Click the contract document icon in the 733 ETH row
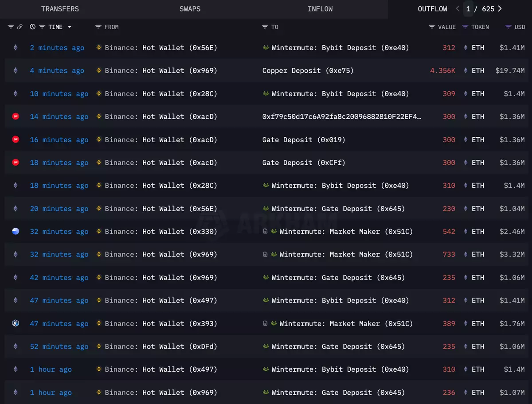 pos(265,254)
